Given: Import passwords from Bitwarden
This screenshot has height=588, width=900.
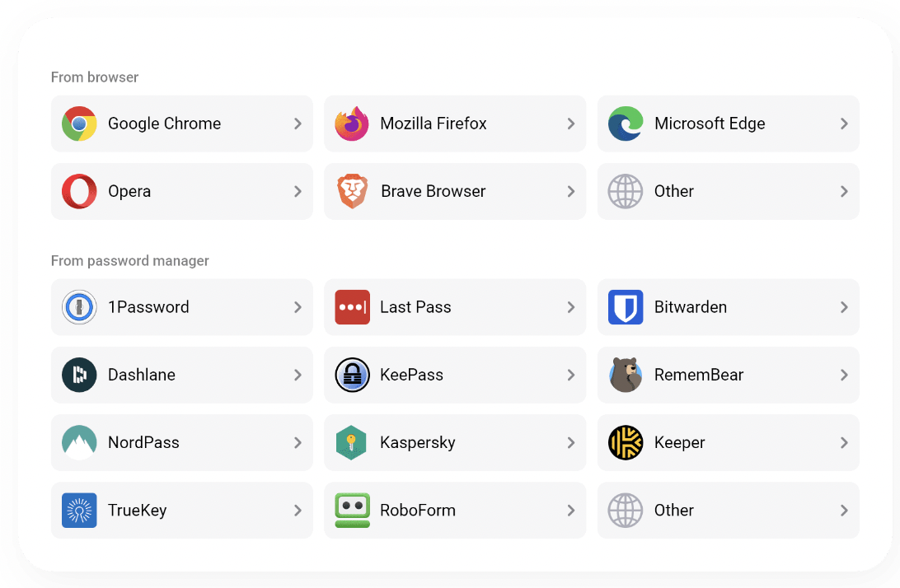Looking at the screenshot, I should [x=843, y=307].
